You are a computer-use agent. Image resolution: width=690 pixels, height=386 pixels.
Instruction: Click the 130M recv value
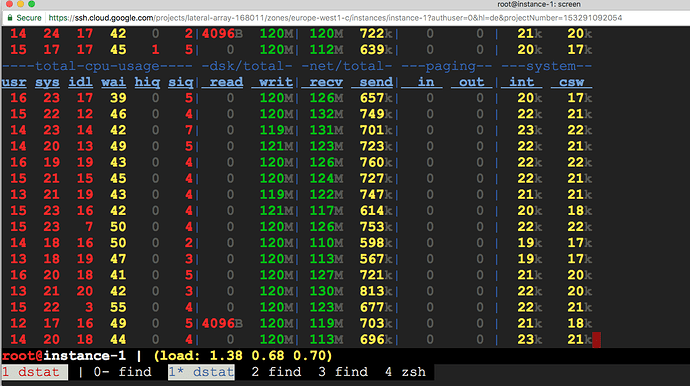pos(326,291)
